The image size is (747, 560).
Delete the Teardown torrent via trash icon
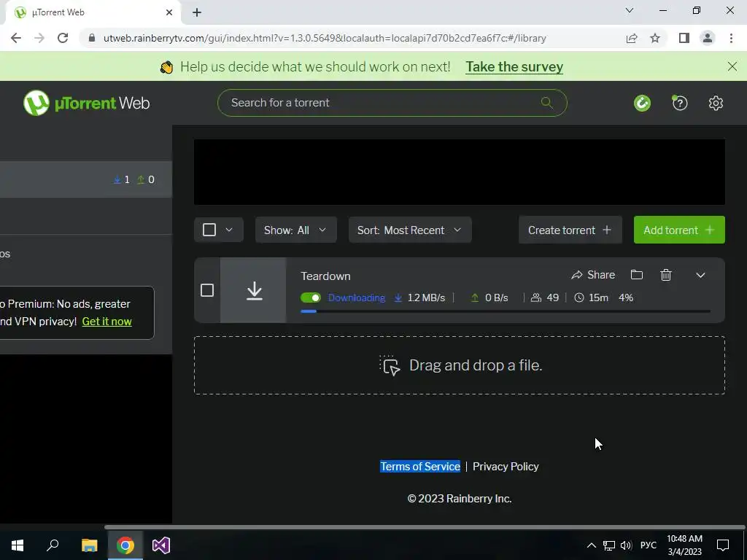(666, 275)
